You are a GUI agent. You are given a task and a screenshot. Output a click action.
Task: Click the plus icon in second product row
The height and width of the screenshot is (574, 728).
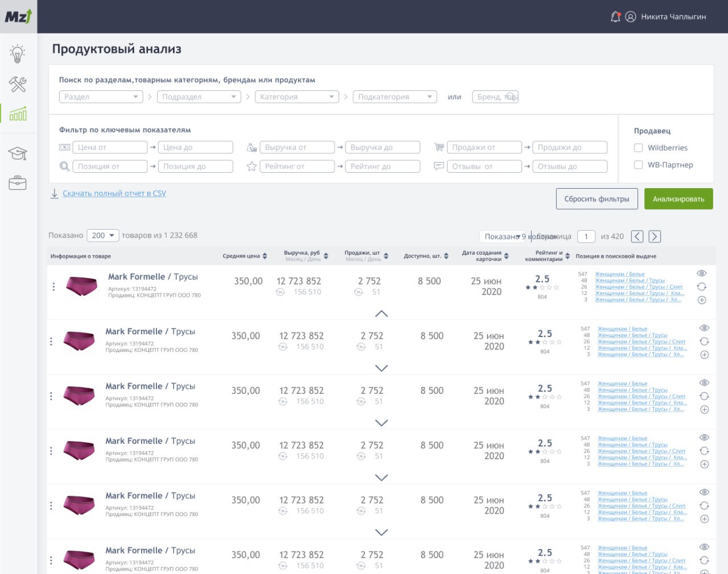(x=704, y=355)
